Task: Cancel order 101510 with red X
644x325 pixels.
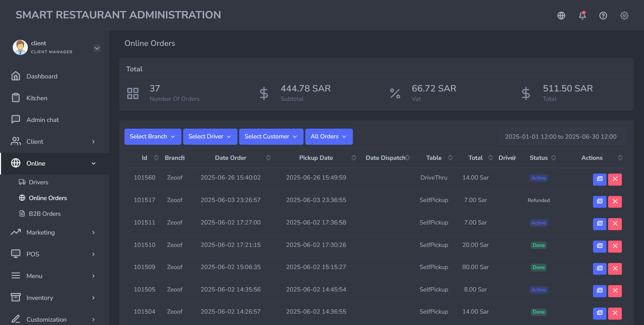Action: (x=615, y=246)
